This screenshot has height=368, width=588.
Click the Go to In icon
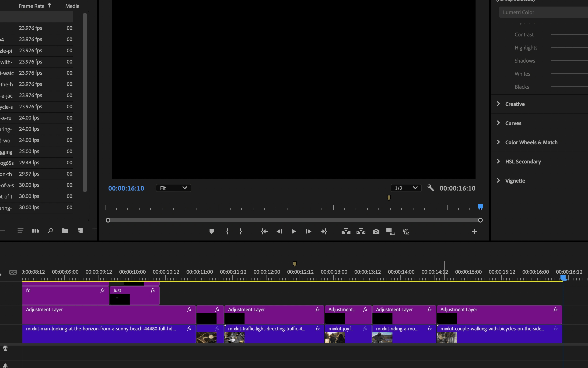click(x=264, y=231)
